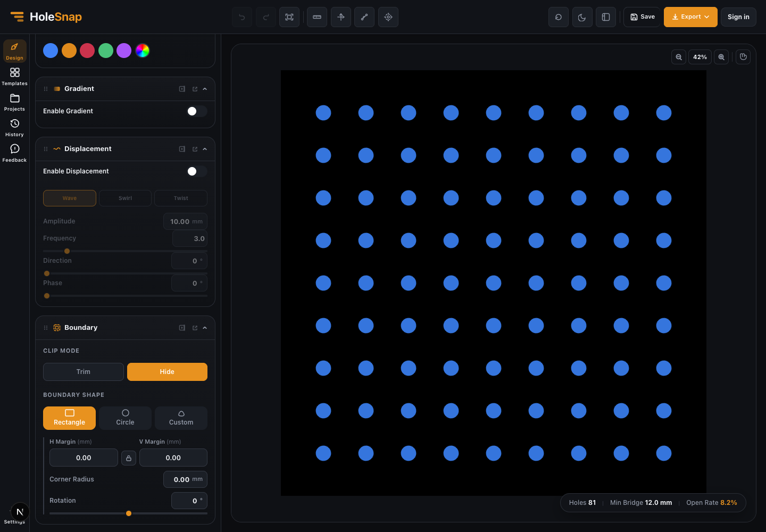Choose Rectangle boundary shape
The image size is (766, 532).
point(69,418)
